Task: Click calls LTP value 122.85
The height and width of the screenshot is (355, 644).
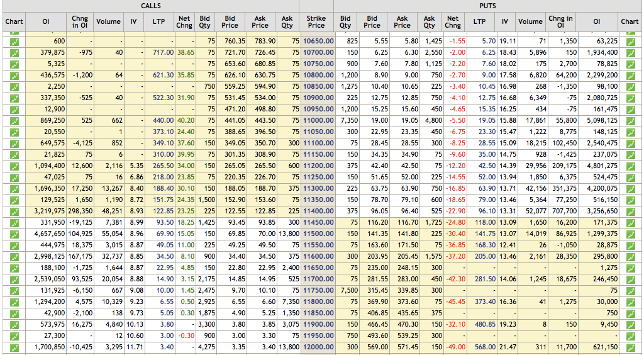Action: (163, 211)
